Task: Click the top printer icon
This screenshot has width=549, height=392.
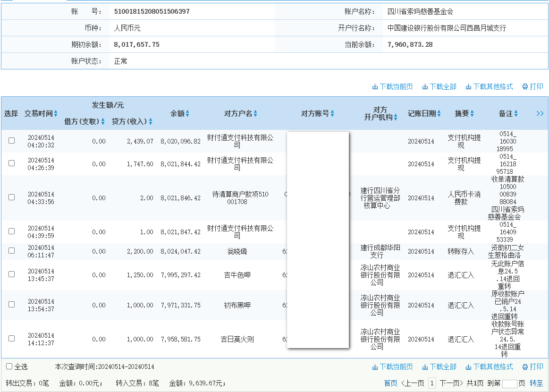Action: [525, 86]
